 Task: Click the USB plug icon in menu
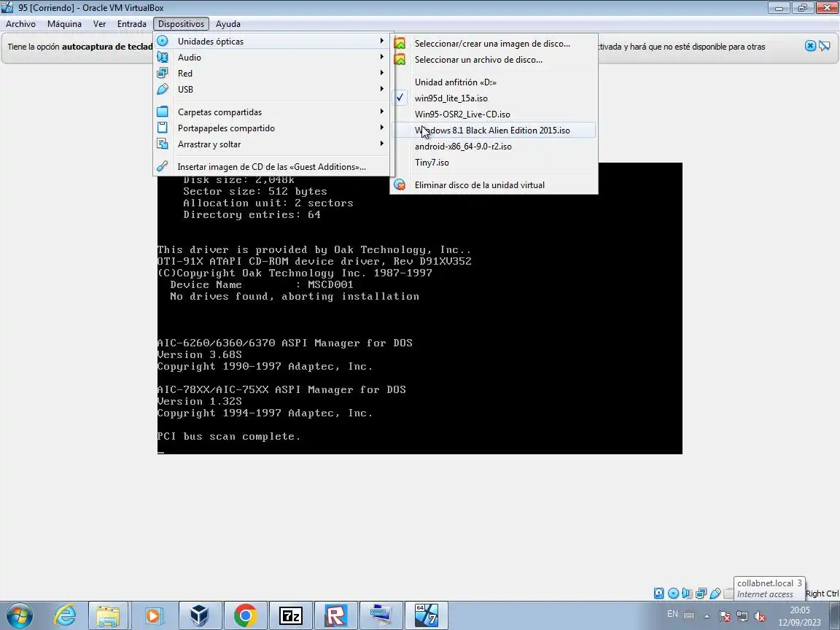[163, 89]
